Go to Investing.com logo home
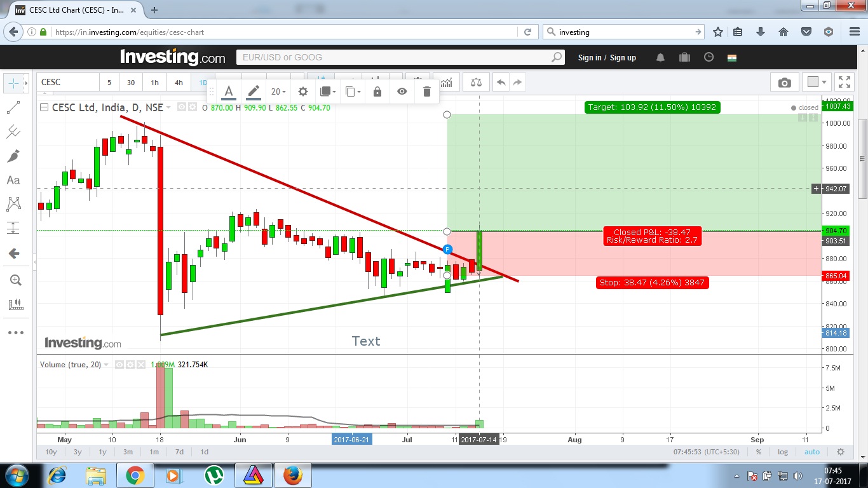Screen dimensions: 868x488 point(172,57)
